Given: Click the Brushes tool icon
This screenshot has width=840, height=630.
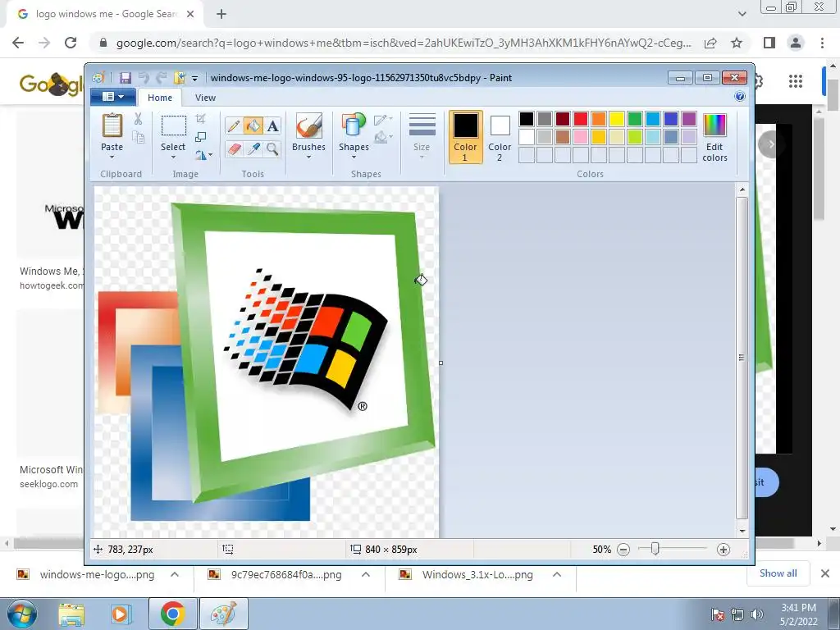Looking at the screenshot, I should point(308,126).
